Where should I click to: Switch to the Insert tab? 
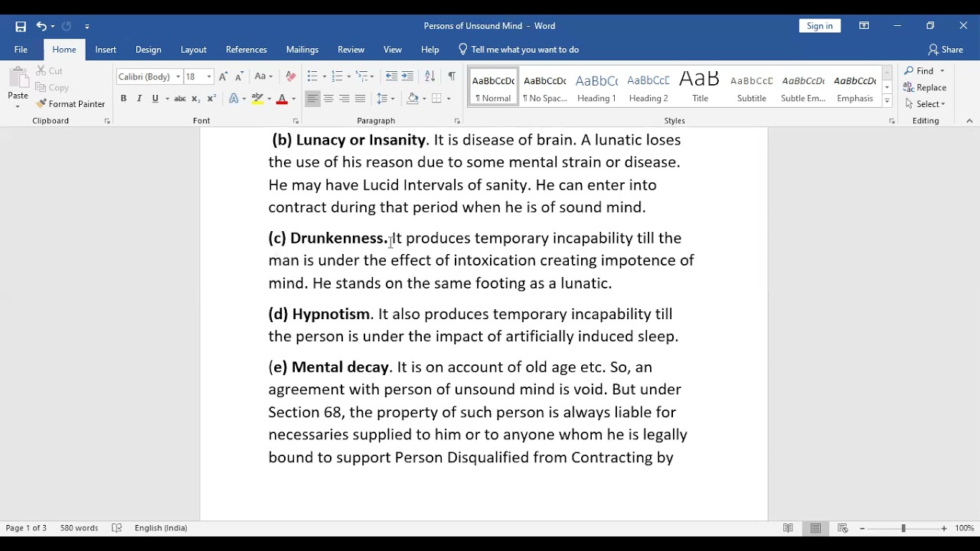point(106,50)
